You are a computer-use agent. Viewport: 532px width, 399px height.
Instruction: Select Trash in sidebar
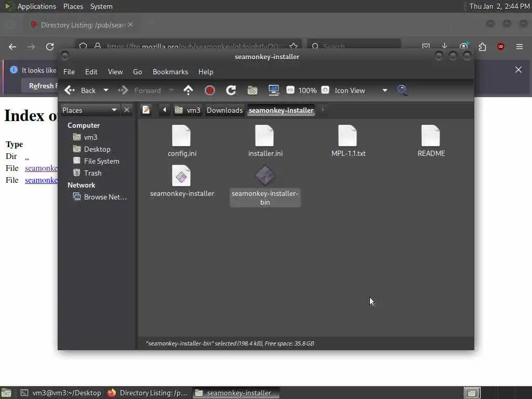pyautogui.click(x=87, y=173)
